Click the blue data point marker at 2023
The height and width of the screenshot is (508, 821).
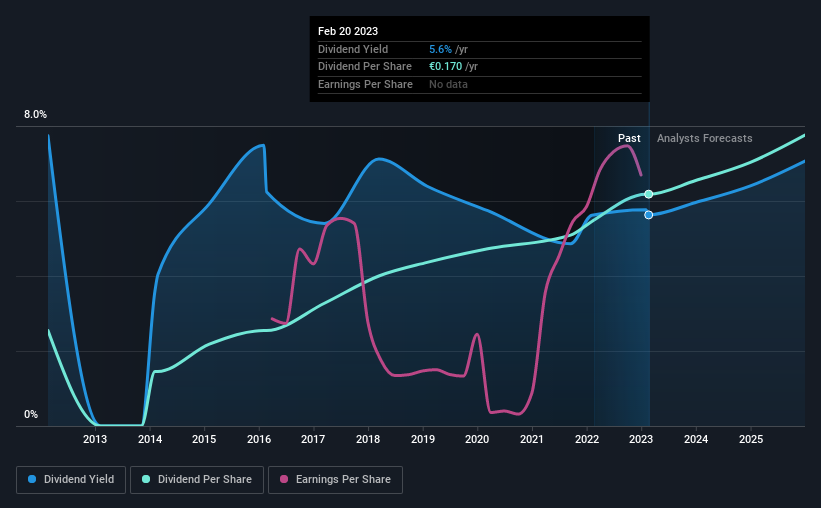click(x=649, y=215)
